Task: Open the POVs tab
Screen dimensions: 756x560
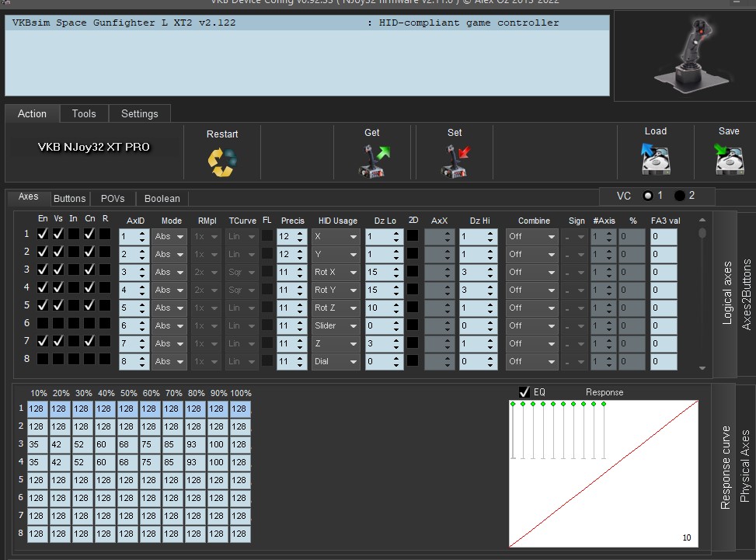Action: 113,199
